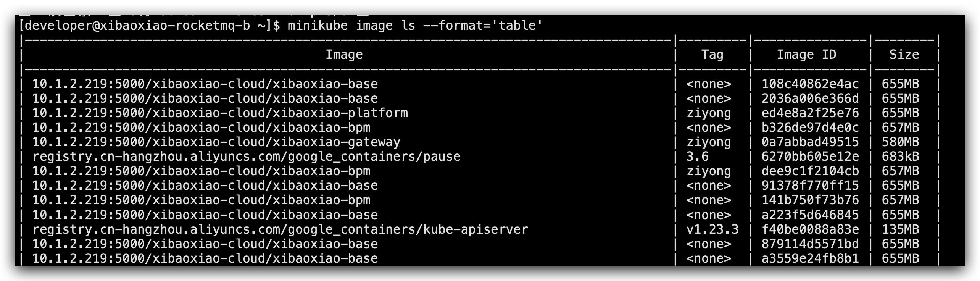This screenshot has width=980, height=281.
Task: Click the Tag column header
Action: (x=712, y=55)
